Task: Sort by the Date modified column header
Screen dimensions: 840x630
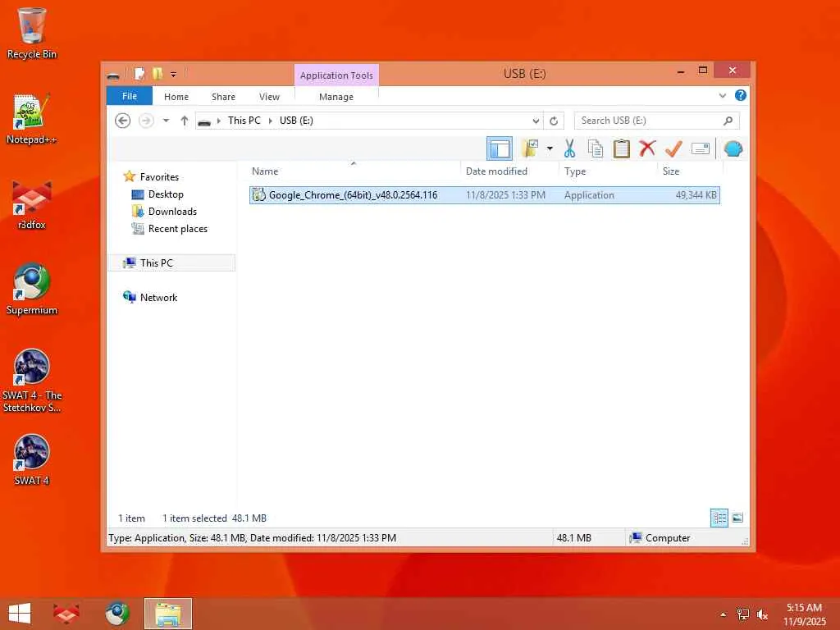Action: point(496,171)
